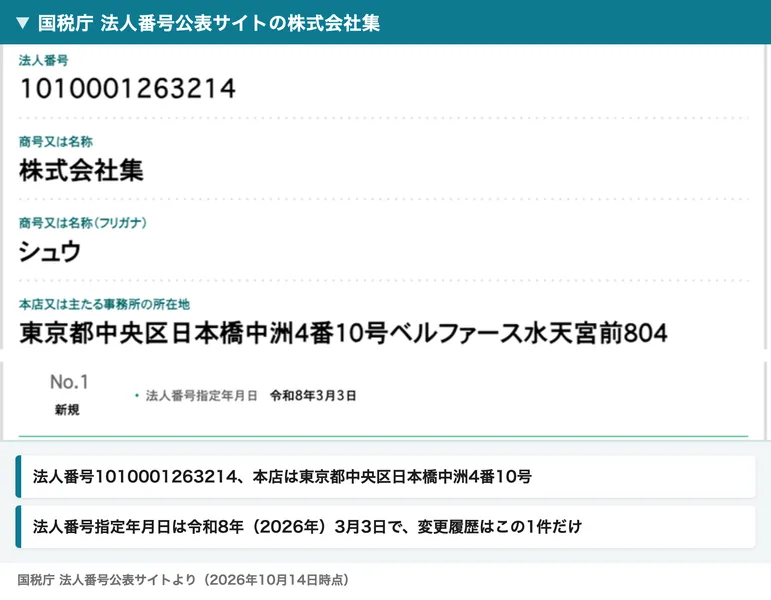Click the summary card starting 法人番号1010001263214、本店は

386,477
